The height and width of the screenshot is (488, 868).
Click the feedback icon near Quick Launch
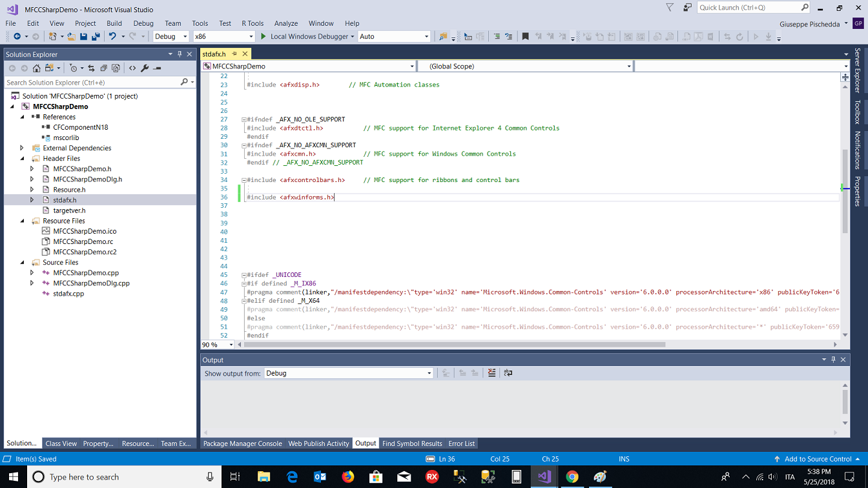coord(687,7)
